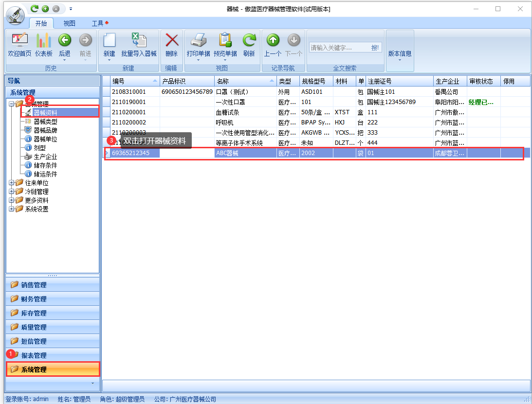Open 器械品牌 in the navigation tree
This screenshot has width=532, height=404.
[x=45, y=130]
